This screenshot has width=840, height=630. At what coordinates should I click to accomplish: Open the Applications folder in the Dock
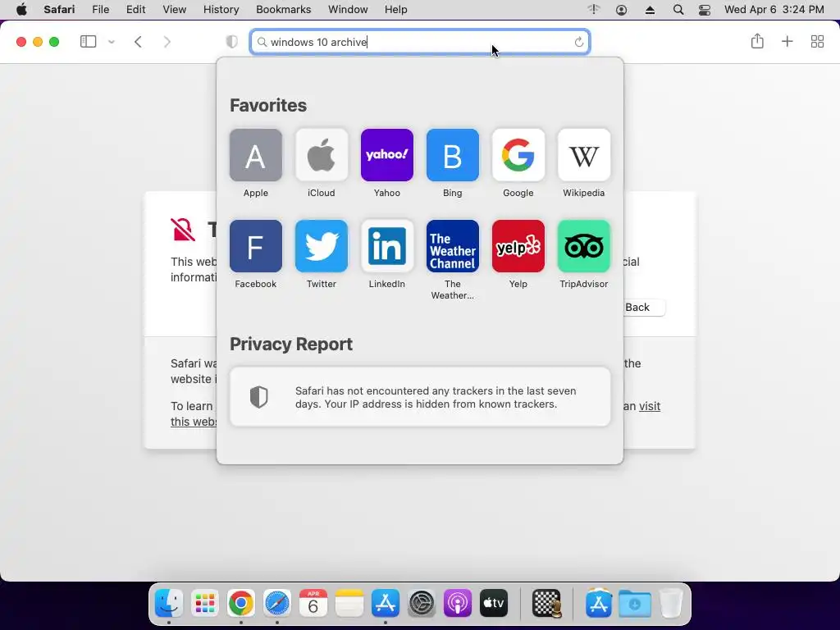pyautogui.click(x=599, y=603)
